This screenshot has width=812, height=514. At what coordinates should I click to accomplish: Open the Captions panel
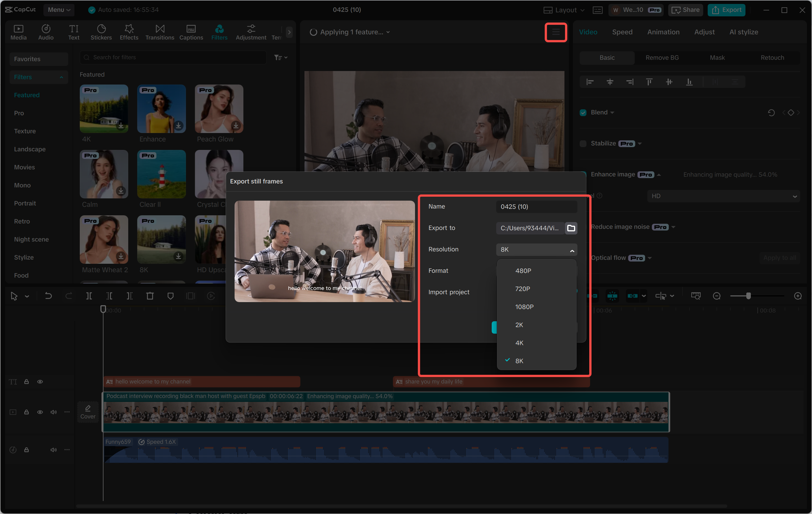tap(191, 32)
